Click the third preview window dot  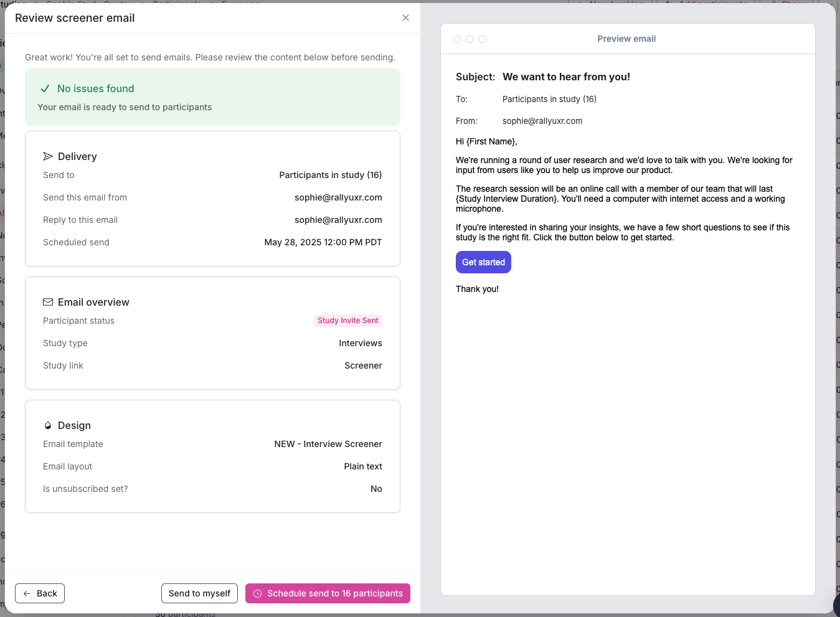(482, 39)
